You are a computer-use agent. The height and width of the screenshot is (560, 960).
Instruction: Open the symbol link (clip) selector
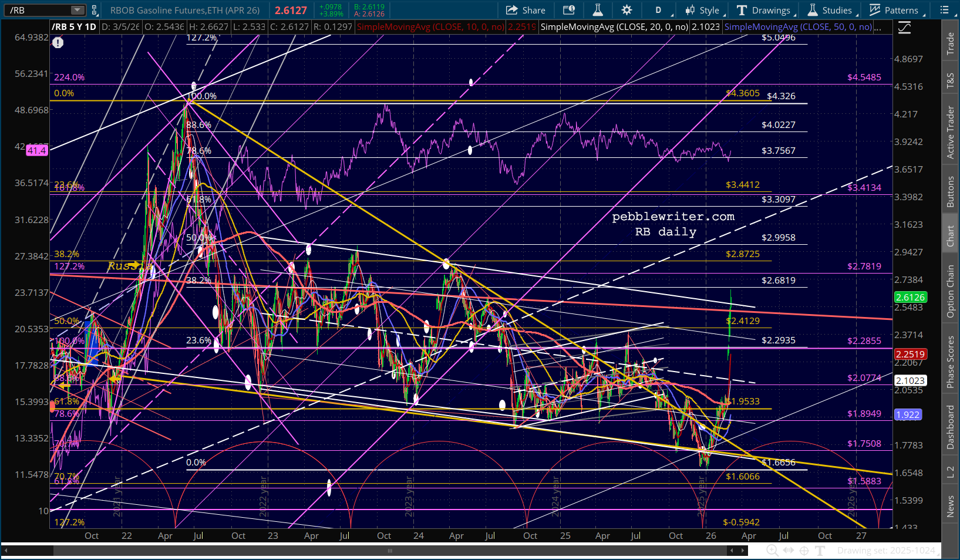point(95,10)
